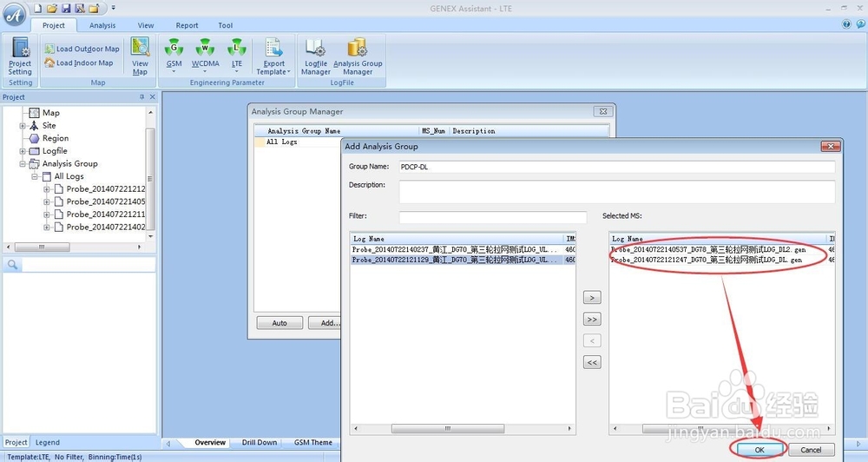Collapse the Analysis Group tree node
868x462 pixels.
23,164
